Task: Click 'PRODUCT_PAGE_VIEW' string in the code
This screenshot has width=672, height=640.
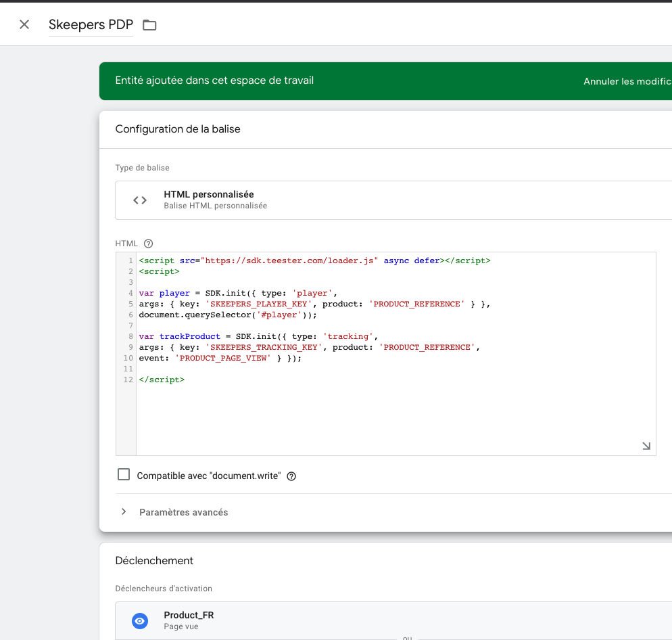Action: click(x=223, y=358)
